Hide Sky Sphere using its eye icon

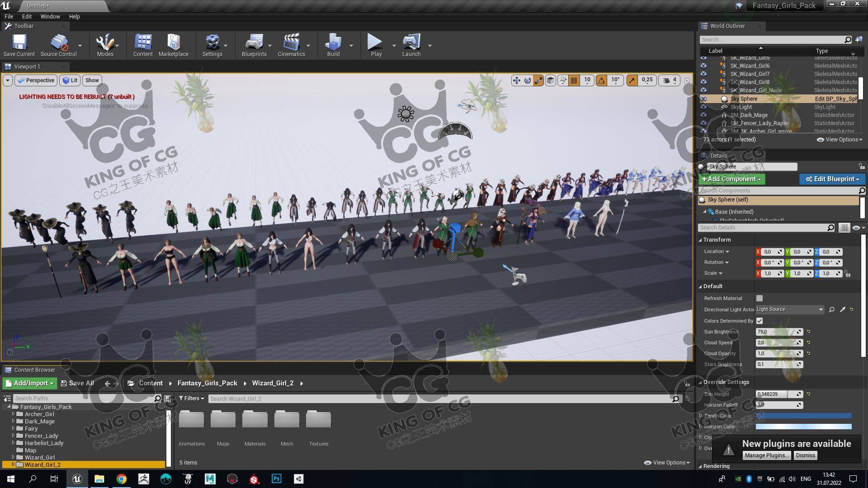tap(703, 99)
